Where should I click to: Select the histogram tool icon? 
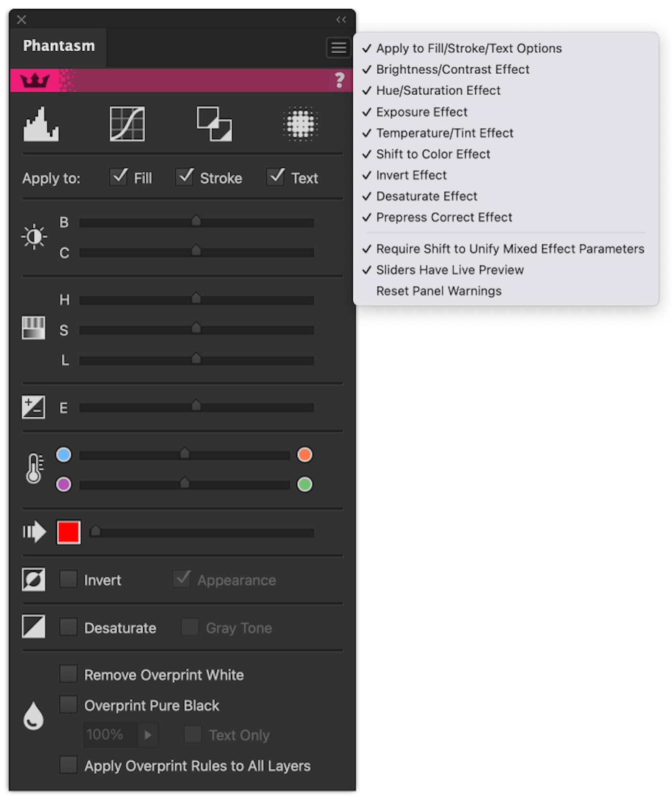coord(41,124)
